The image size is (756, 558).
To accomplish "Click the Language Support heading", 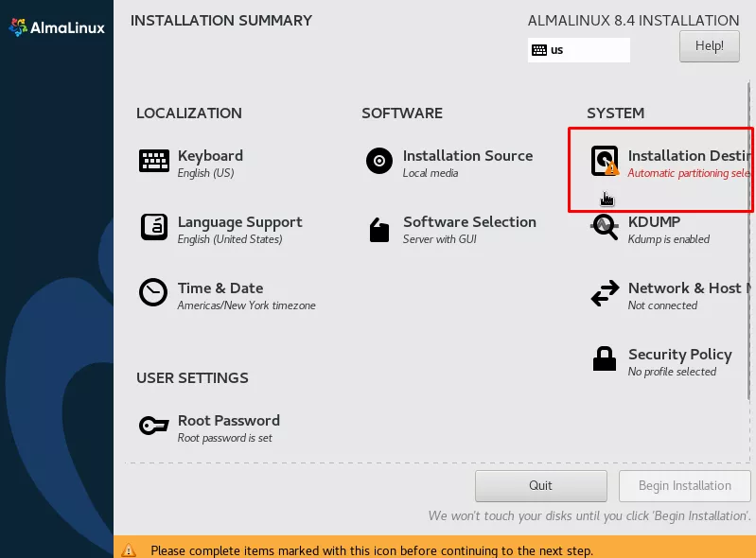I will coord(239,222).
